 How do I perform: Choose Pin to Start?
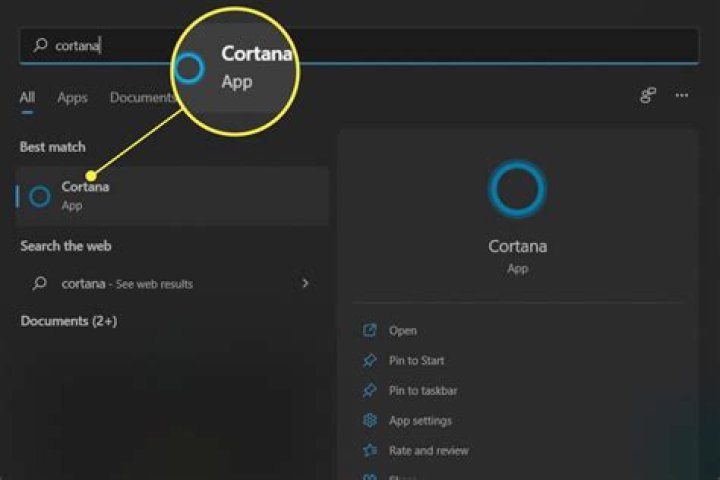click(x=416, y=361)
